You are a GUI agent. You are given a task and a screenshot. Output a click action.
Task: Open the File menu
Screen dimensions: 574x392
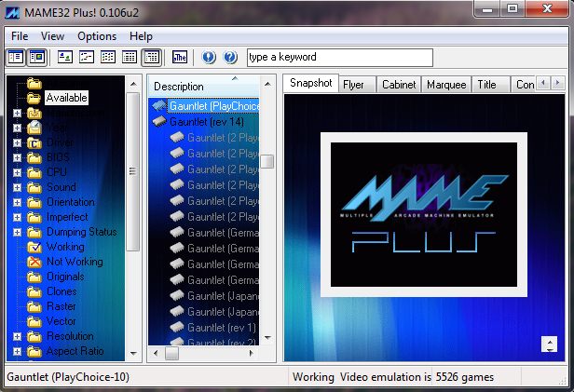coord(20,36)
